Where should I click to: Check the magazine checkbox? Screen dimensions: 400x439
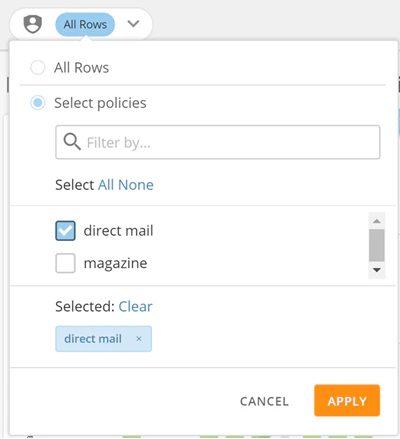[65, 263]
